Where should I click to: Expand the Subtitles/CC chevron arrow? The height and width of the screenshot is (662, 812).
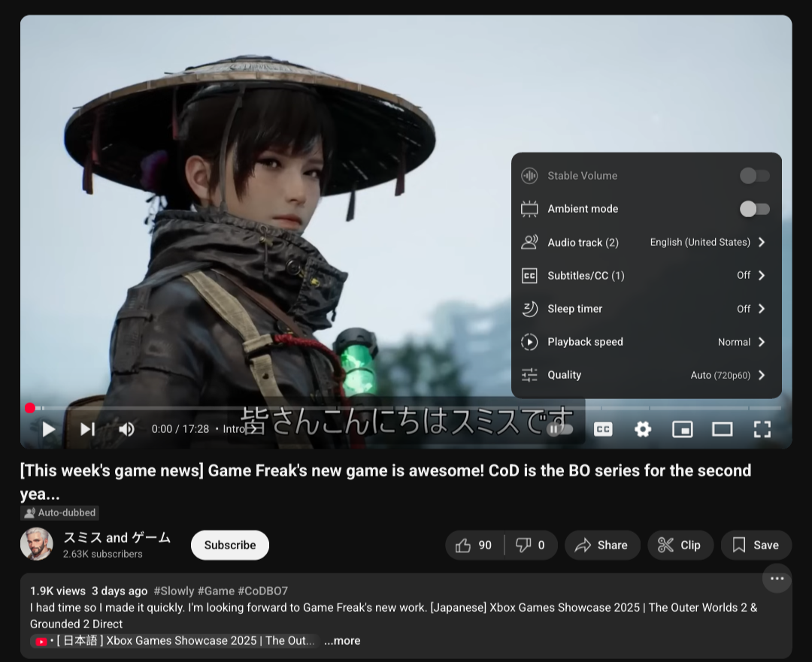(762, 275)
